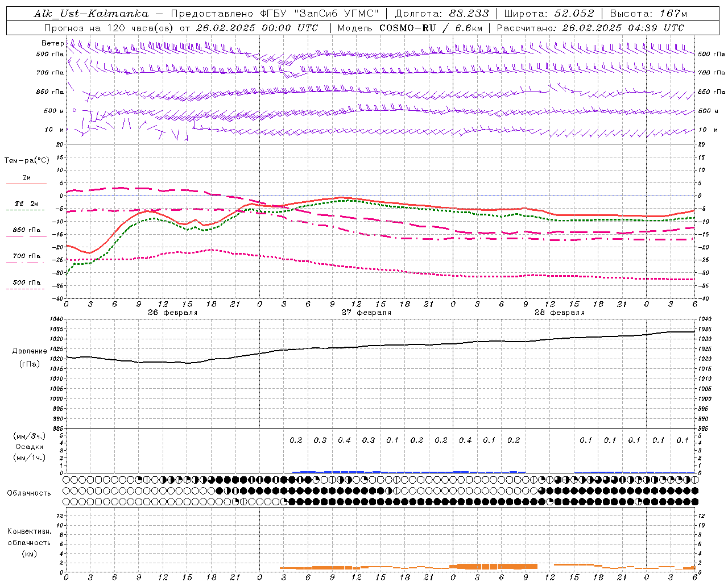
Task: Click the left 500 м wind level label
Action: coord(54,111)
